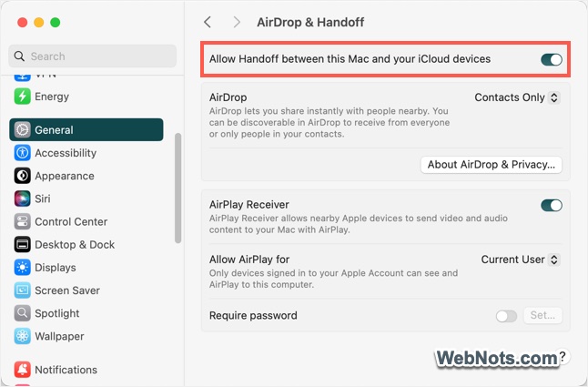588x387 pixels.
Task: Click the 'Allow Handoff between this Mac' label
Action: (350, 59)
